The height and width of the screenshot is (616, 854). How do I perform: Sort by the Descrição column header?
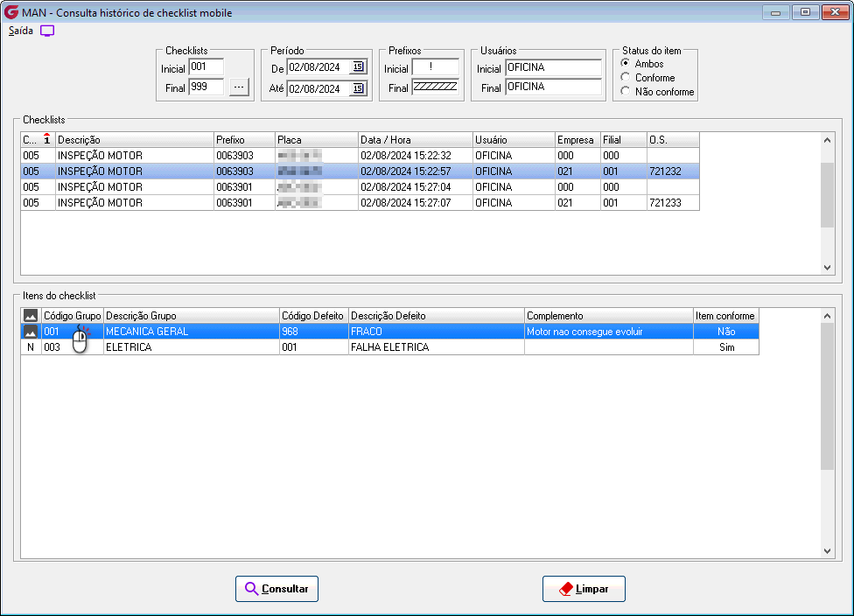(135, 140)
